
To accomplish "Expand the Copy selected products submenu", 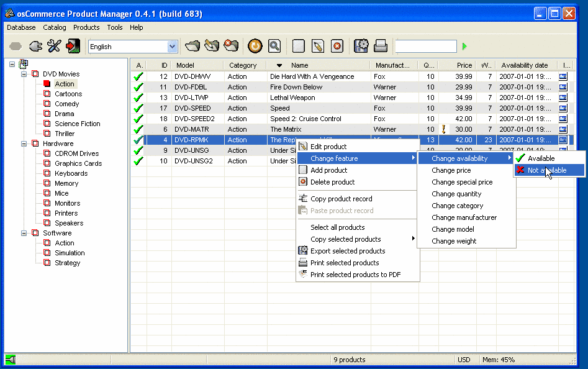I will 357,239.
